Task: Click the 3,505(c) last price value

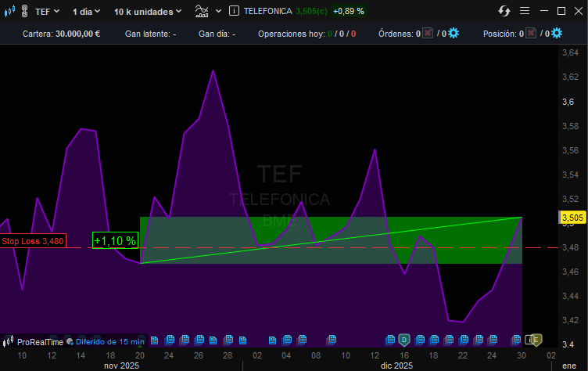Action: (311, 11)
